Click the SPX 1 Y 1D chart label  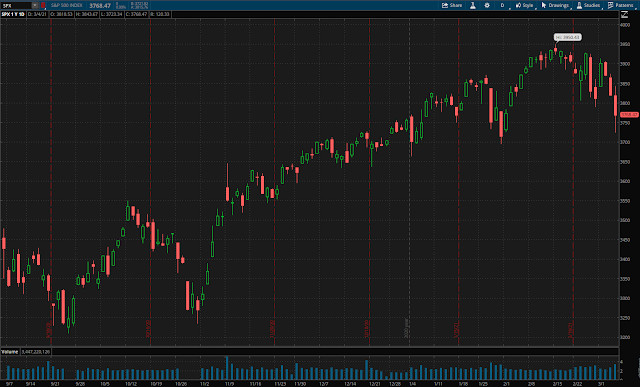click(13, 14)
